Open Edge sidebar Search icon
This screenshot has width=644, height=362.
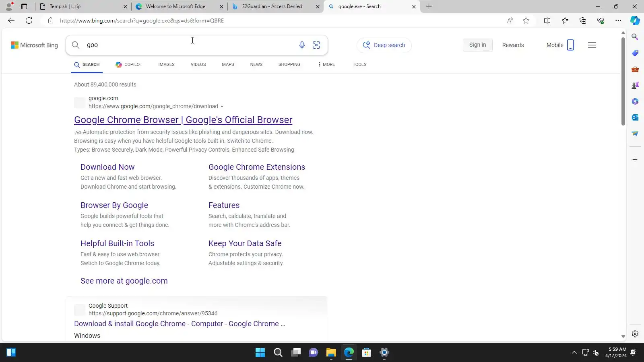coord(635,37)
